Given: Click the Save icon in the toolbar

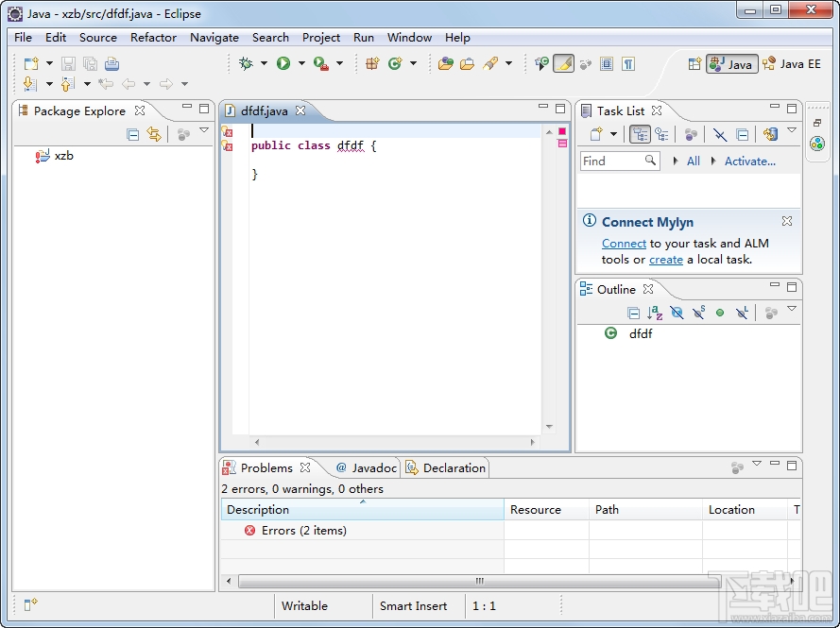Looking at the screenshot, I should point(68,63).
